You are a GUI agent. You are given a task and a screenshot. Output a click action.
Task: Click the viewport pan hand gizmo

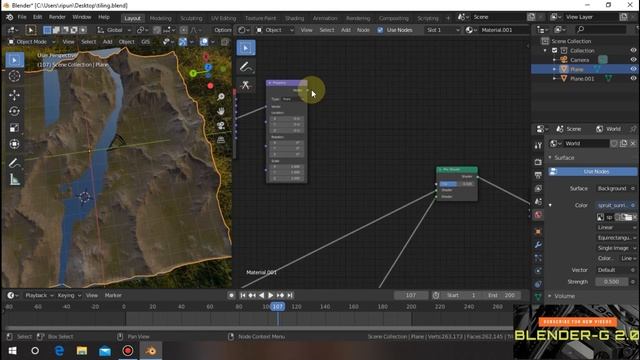(221, 111)
